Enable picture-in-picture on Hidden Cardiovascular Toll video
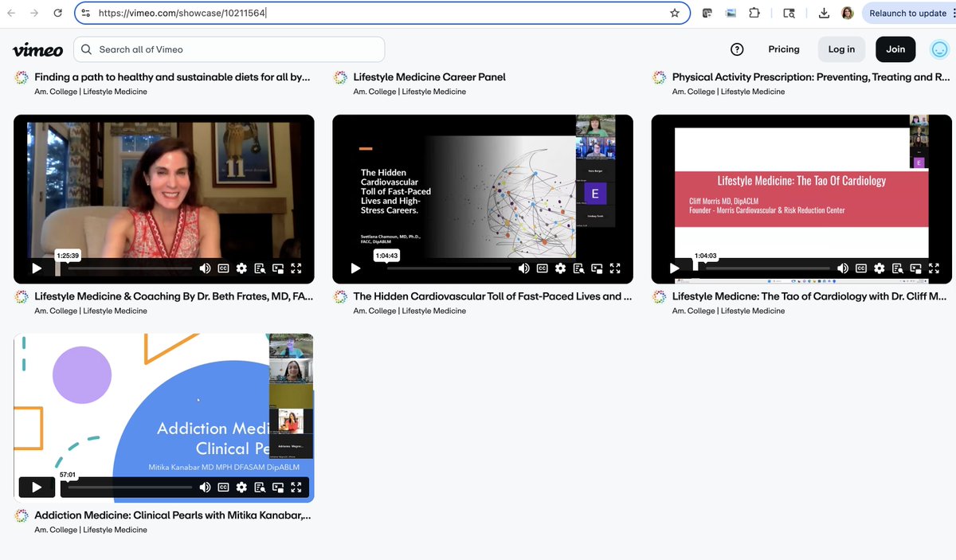956x560 pixels. click(597, 268)
